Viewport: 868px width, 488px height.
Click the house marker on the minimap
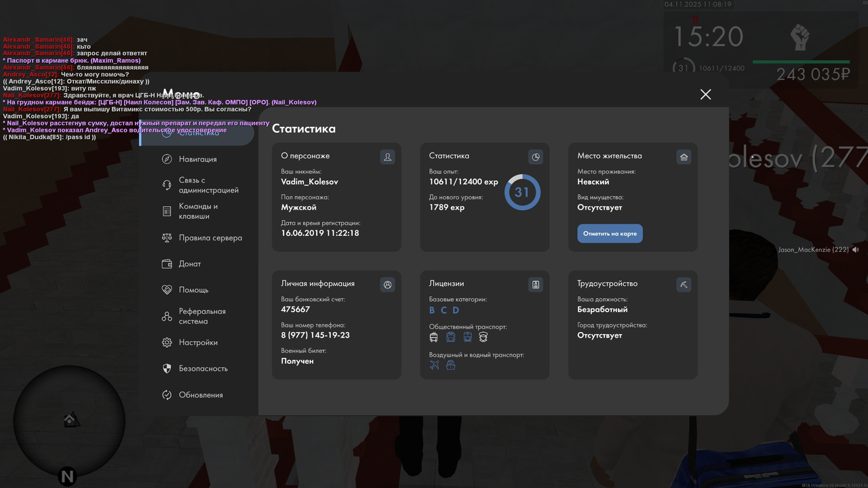point(71,420)
